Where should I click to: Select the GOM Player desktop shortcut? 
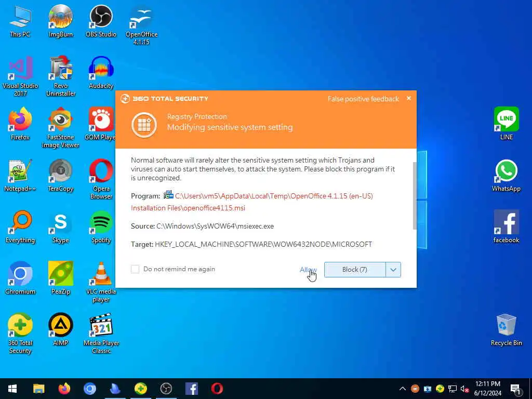pyautogui.click(x=100, y=124)
